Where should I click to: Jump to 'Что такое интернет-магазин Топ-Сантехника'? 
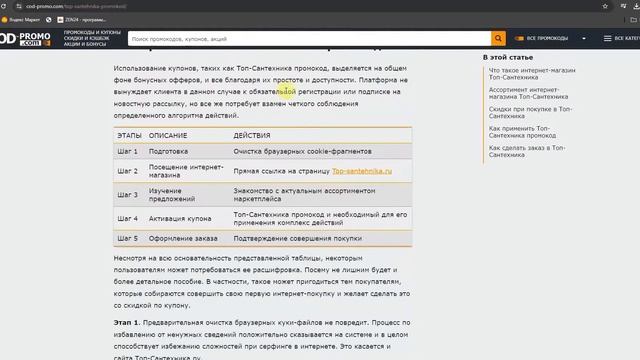click(532, 74)
